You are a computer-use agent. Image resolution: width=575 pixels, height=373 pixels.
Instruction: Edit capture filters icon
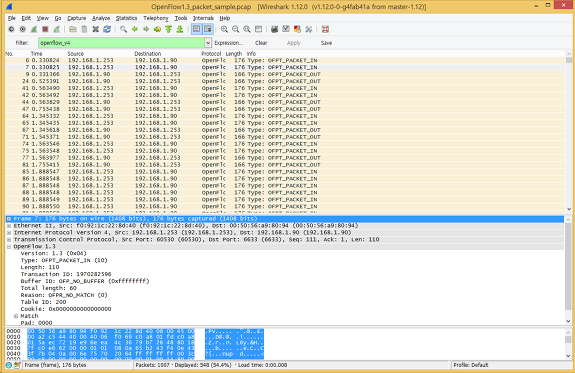click(x=274, y=29)
